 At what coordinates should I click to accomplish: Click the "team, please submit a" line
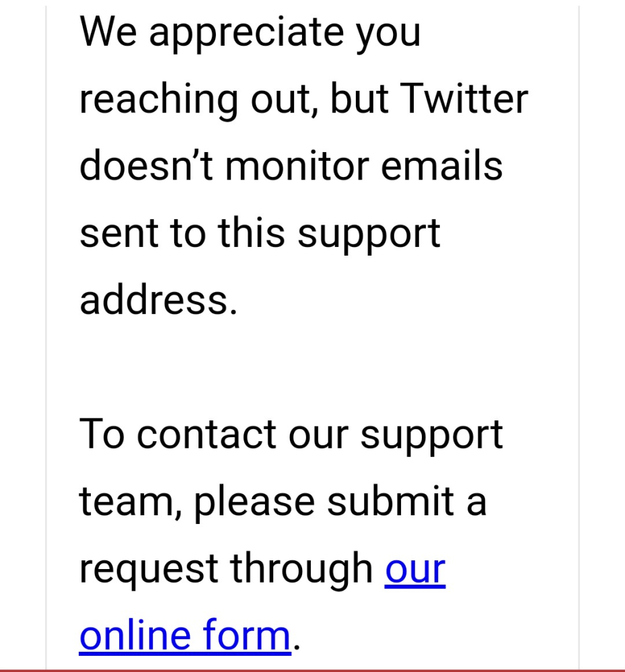(283, 502)
